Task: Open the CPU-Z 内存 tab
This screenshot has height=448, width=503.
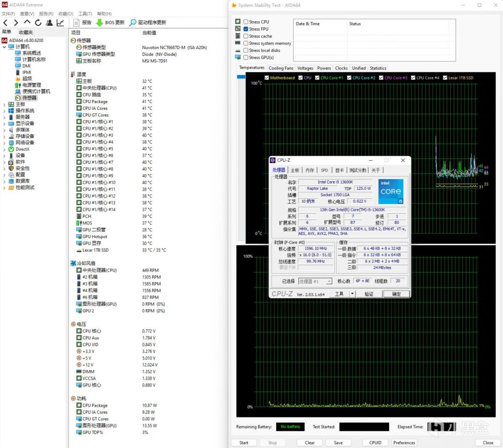Action: coord(310,170)
